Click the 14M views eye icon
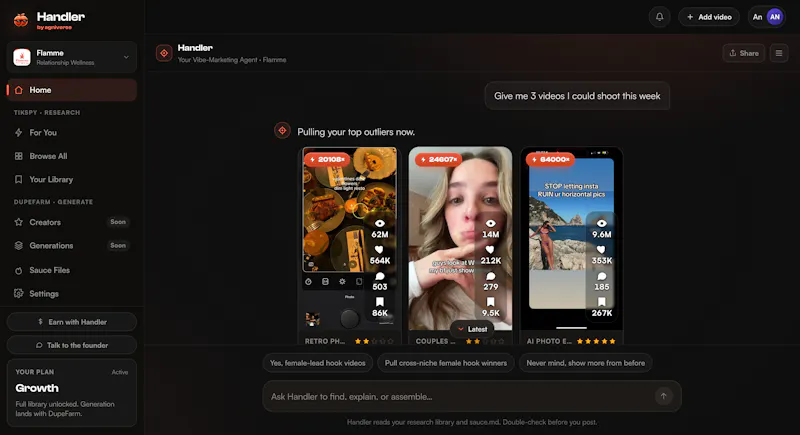This screenshot has height=435, width=800. point(490,223)
